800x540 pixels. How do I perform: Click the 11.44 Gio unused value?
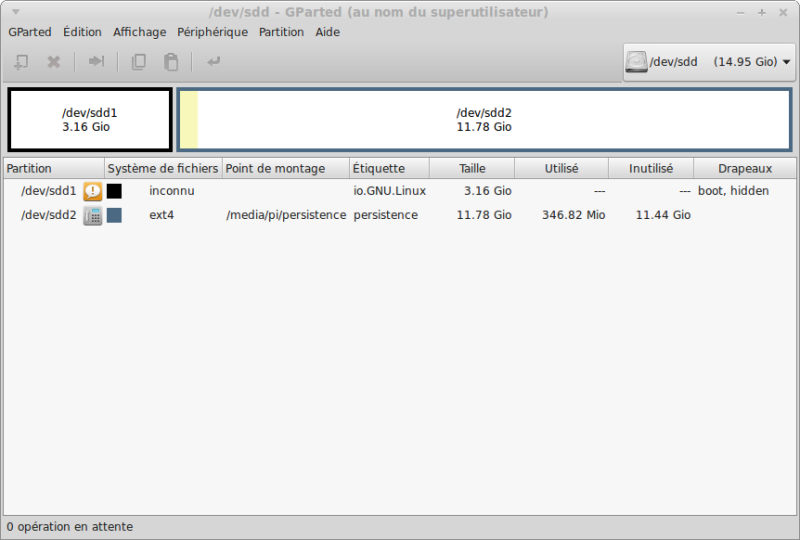663,215
